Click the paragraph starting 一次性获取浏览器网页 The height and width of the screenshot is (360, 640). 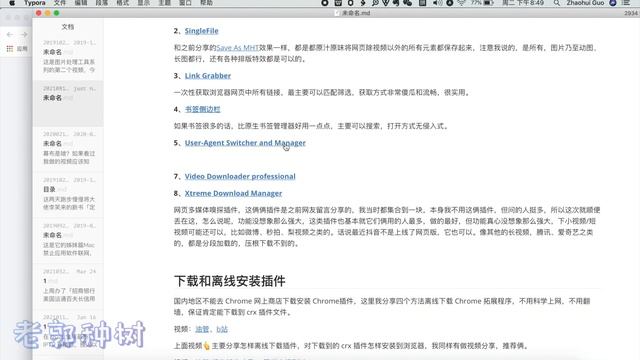tap(322, 93)
